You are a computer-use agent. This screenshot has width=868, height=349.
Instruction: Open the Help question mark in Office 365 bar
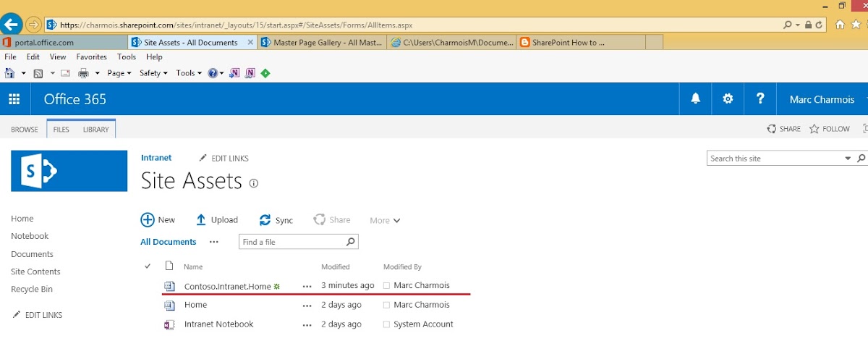[x=760, y=99]
